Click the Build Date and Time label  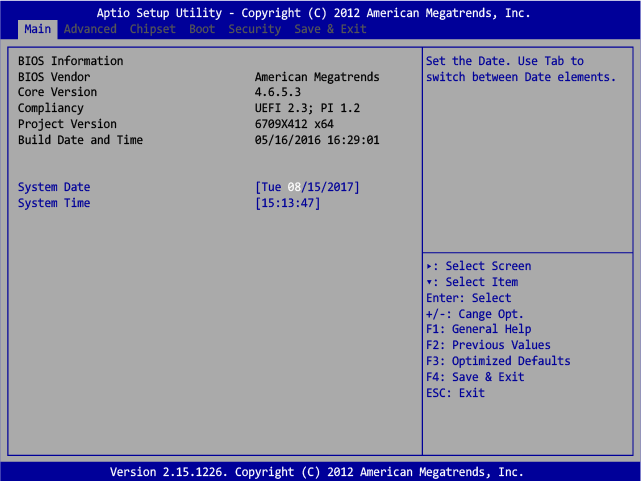80,140
